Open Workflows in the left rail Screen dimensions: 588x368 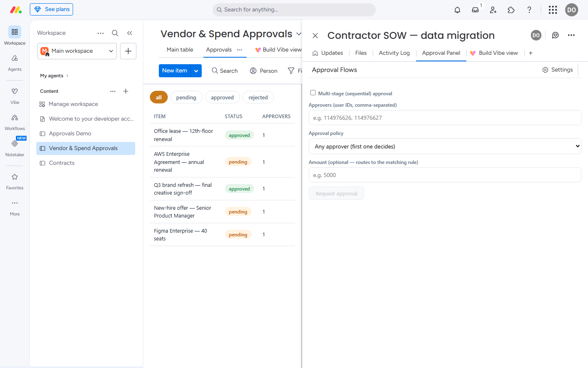pyautogui.click(x=15, y=122)
